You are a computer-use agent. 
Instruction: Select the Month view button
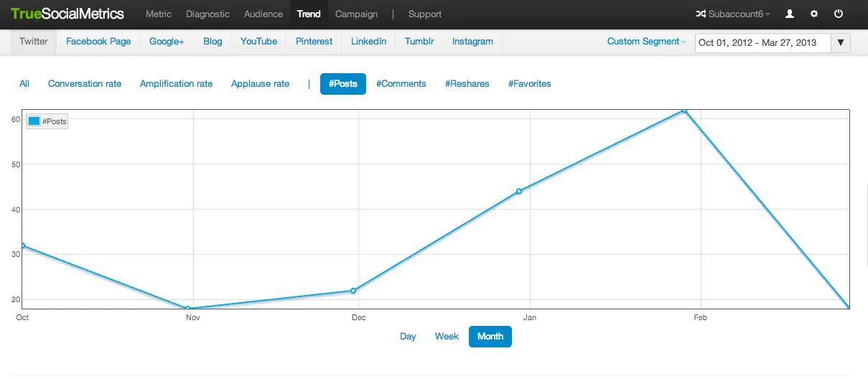[490, 337]
